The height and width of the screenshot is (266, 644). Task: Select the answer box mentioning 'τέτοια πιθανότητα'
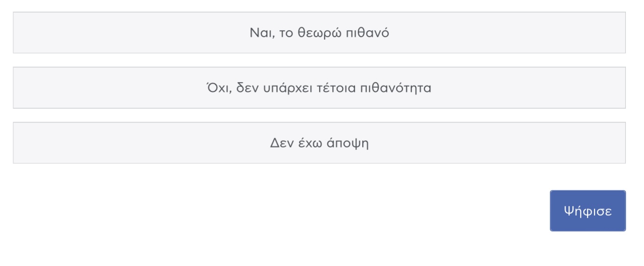tap(319, 88)
